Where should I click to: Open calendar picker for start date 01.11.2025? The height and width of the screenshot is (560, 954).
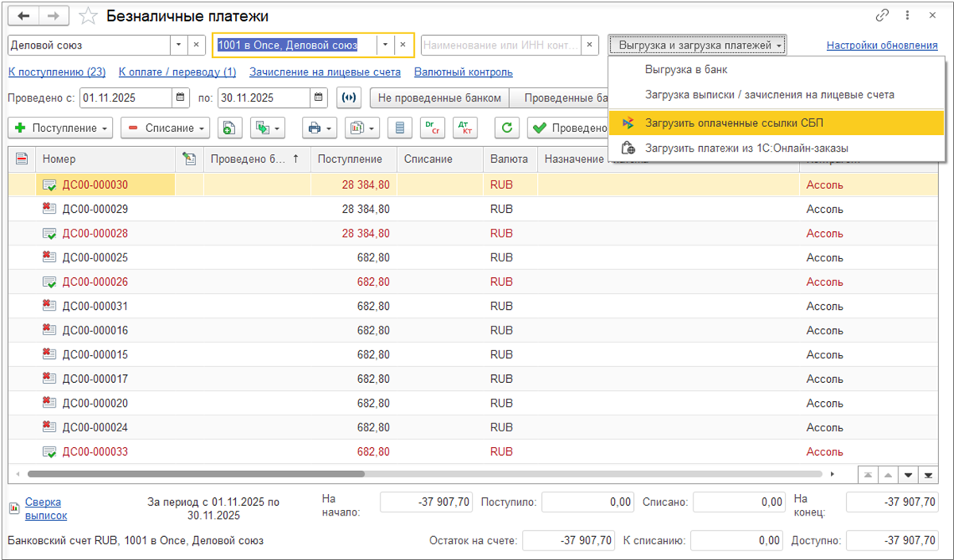(x=181, y=98)
